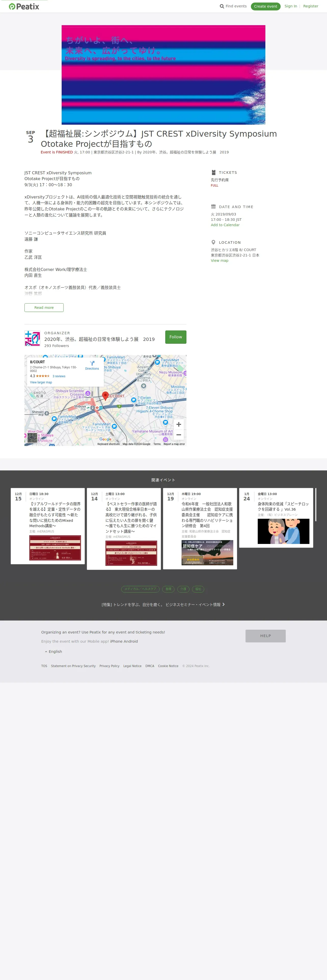Open Dec 19 認知症ケア event card
The width and height of the screenshot is (327, 980).
[x=200, y=528]
